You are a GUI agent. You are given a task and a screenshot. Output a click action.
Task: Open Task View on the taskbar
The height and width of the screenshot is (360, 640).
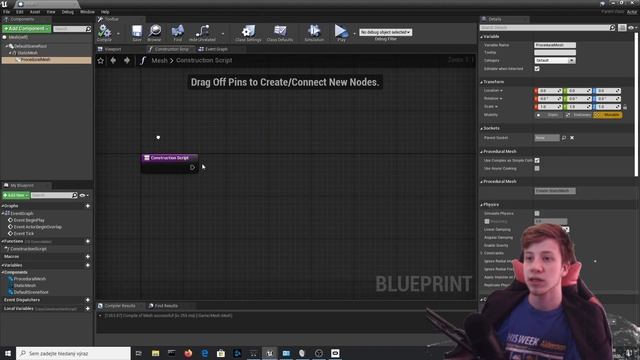(139, 353)
